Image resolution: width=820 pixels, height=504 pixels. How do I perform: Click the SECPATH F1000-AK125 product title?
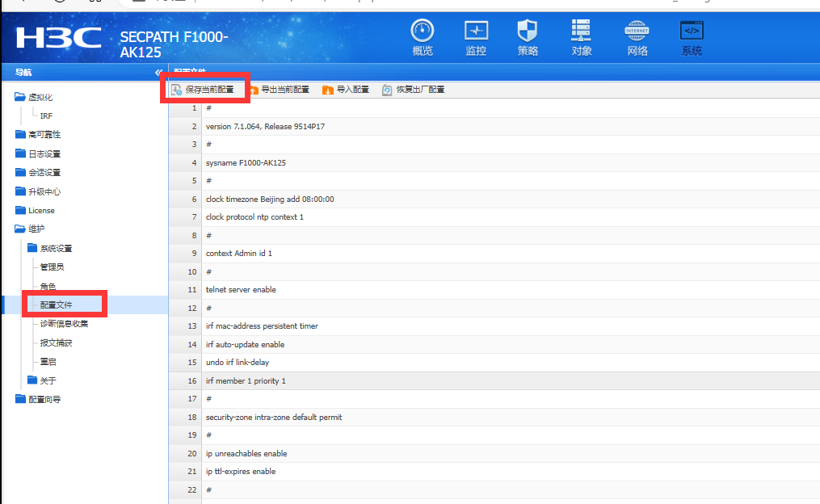pos(175,44)
